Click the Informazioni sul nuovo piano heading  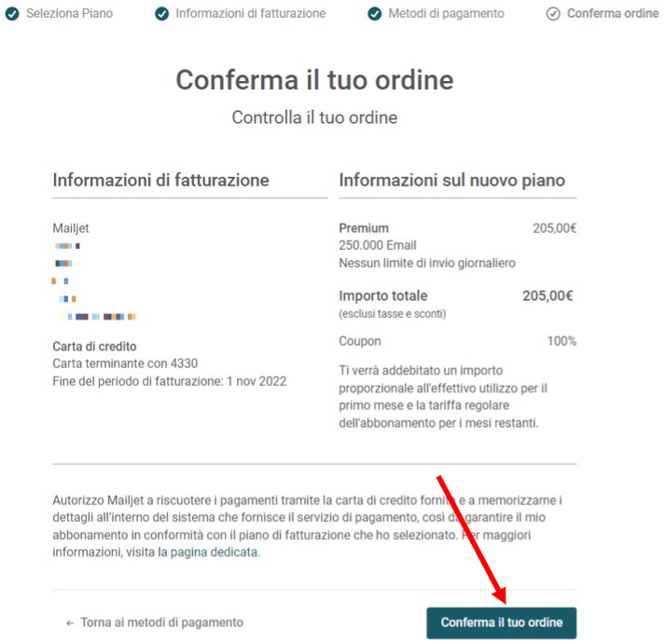[451, 181]
